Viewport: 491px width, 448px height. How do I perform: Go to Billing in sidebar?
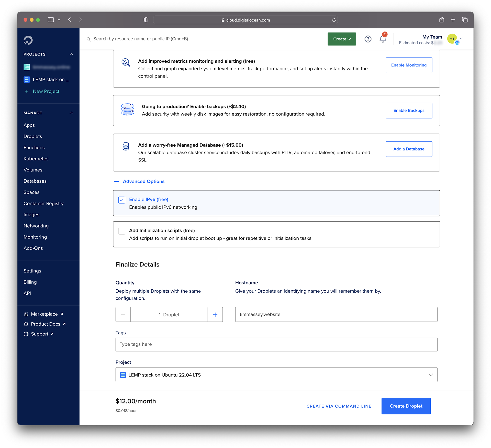click(30, 282)
